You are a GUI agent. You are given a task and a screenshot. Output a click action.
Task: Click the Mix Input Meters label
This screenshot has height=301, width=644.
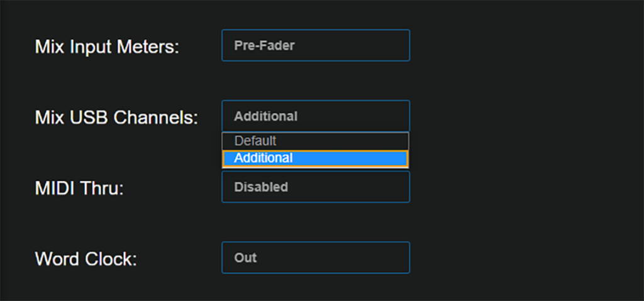coord(107,47)
